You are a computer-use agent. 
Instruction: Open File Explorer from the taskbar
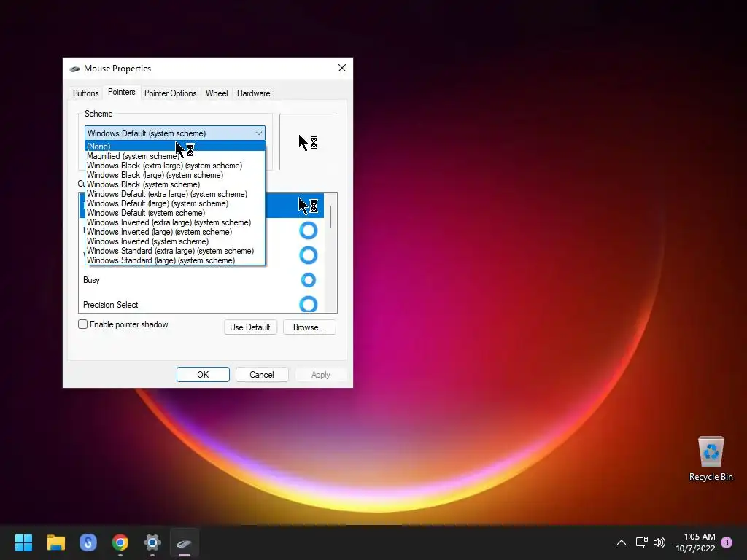click(x=55, y=542)
